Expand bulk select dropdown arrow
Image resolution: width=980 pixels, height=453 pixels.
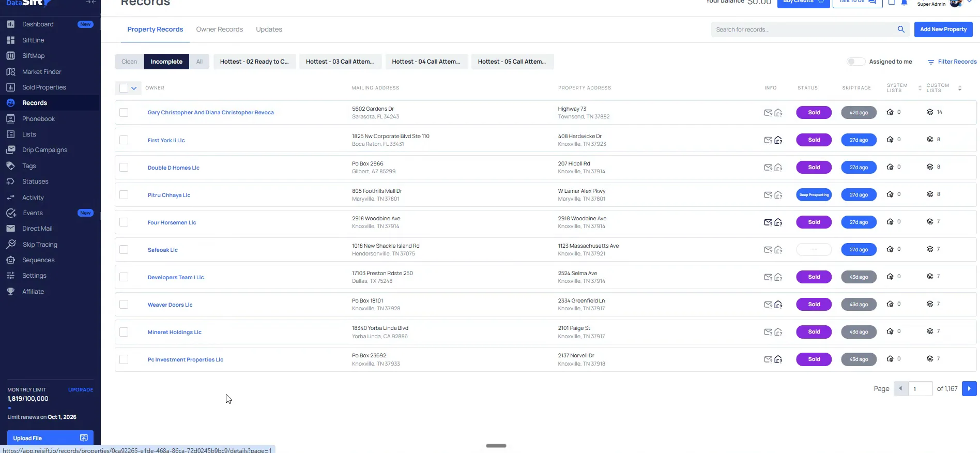[x=134, y=88]
